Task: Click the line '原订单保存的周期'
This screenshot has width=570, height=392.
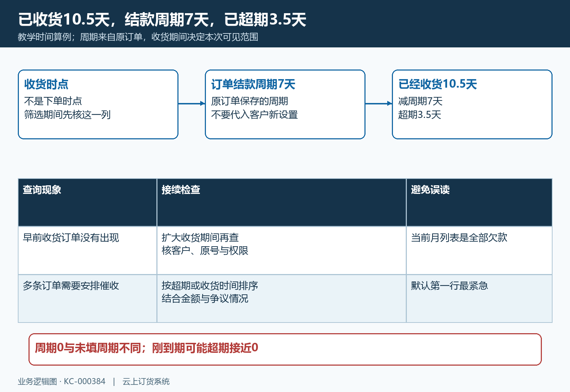Action: pos(249,101)
